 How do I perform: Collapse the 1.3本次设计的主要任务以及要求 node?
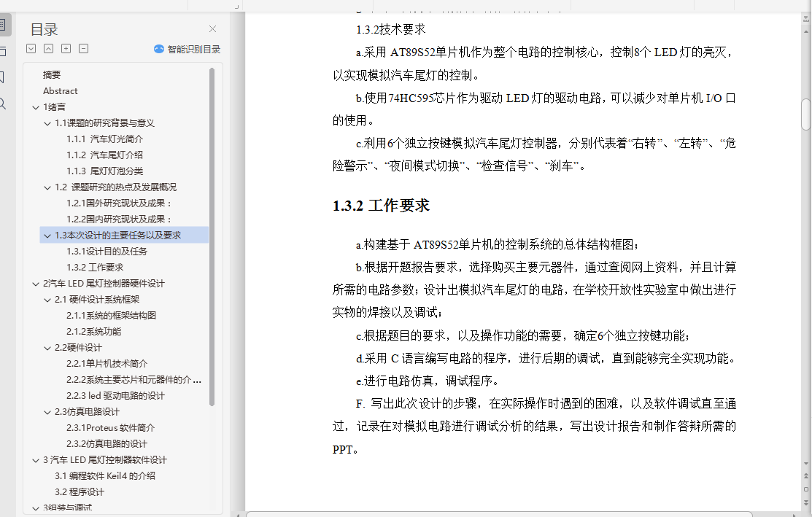pos(47,236)
